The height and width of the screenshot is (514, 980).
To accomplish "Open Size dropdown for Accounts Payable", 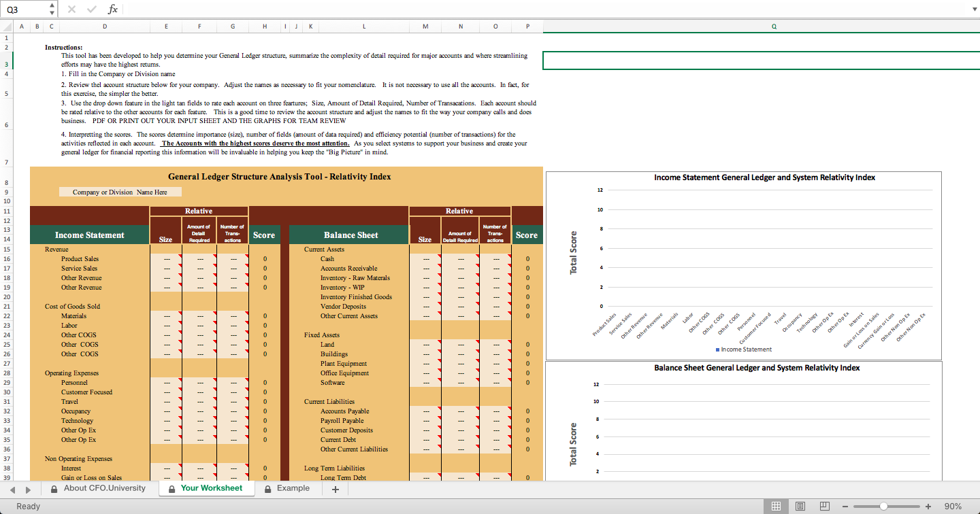I will pos(425,411).
